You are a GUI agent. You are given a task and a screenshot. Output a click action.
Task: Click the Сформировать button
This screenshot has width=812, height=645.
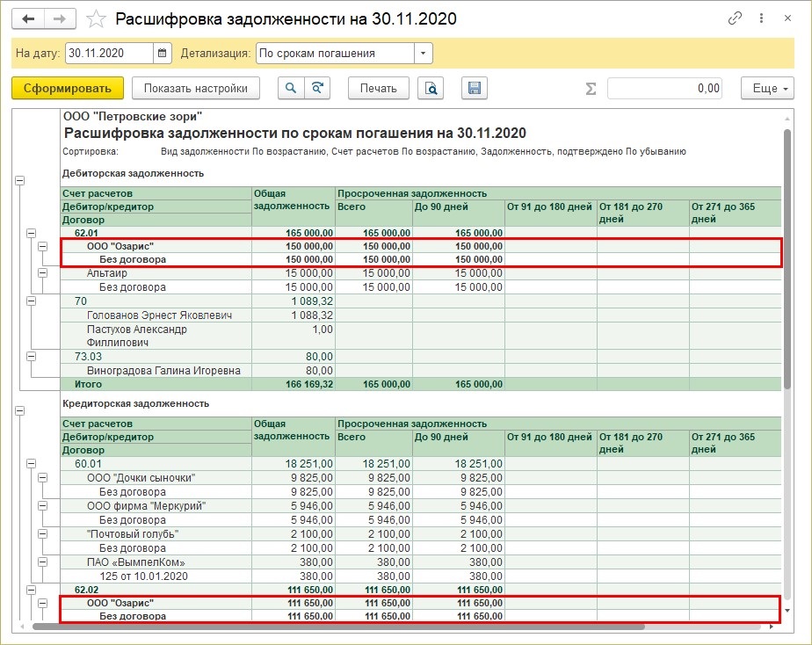[68, 89]
